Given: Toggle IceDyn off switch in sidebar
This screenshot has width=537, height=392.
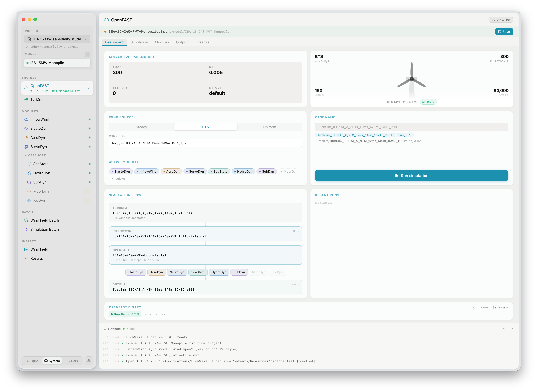Looking at the screenshot, I should (x=87, y=201).
